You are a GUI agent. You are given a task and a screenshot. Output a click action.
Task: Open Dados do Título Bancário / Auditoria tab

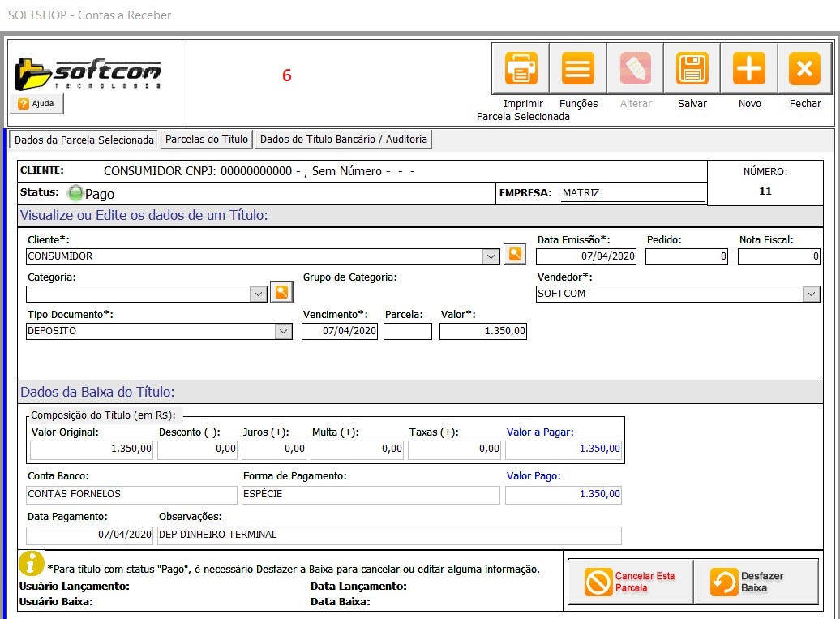pyautogui.click(x=343, y=140)
